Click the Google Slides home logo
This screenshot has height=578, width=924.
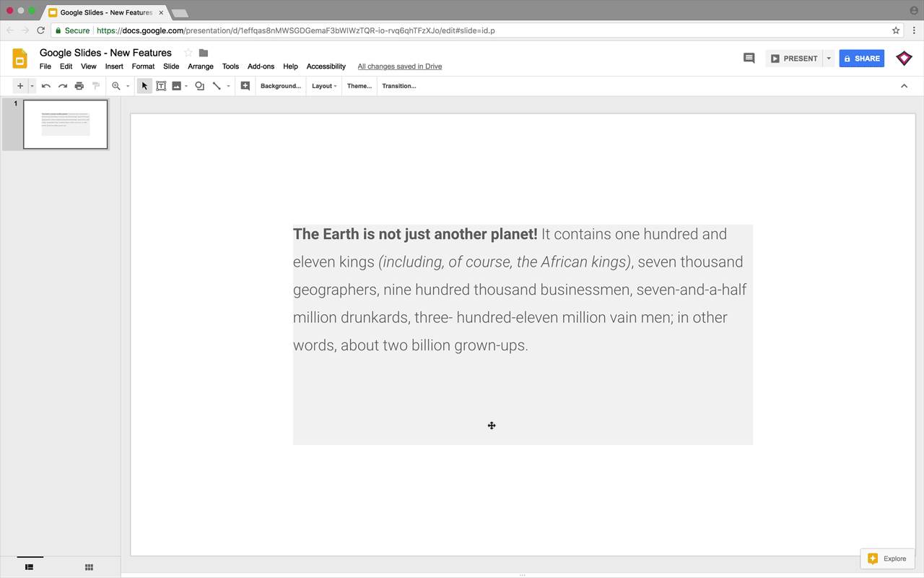click(x=19, y=59)
